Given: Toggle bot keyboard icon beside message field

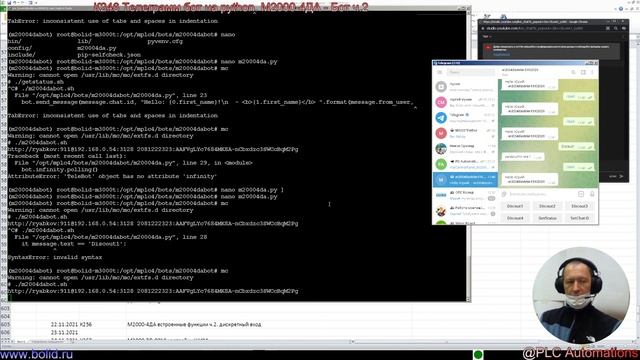Looking at the screenshot, I should pos(581,194).
